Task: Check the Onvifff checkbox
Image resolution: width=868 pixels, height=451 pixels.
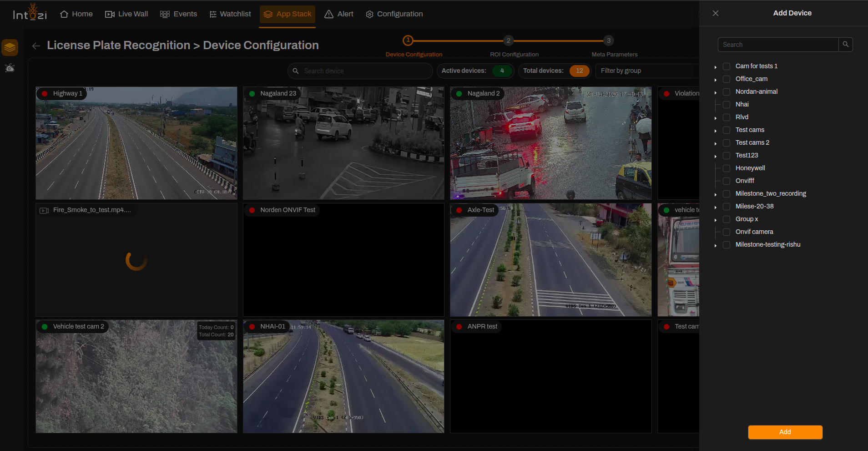Action: coord(727,181)
